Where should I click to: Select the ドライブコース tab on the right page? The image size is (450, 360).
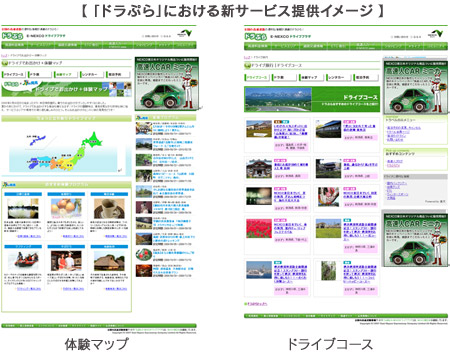click(257, 77)
